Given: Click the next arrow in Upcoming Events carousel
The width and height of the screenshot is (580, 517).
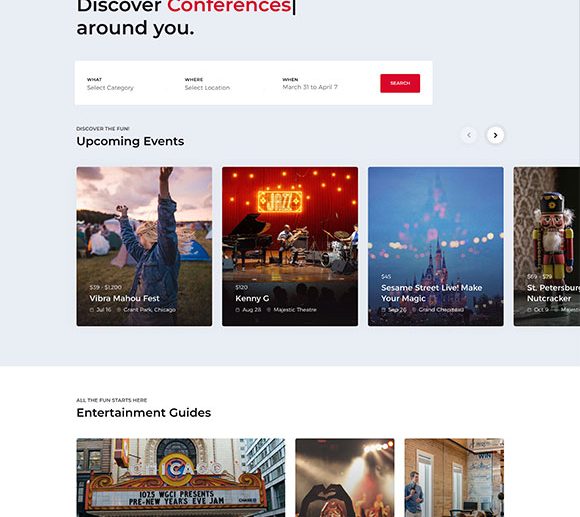Looking at the screenshot, I should (x=495, y=135).
